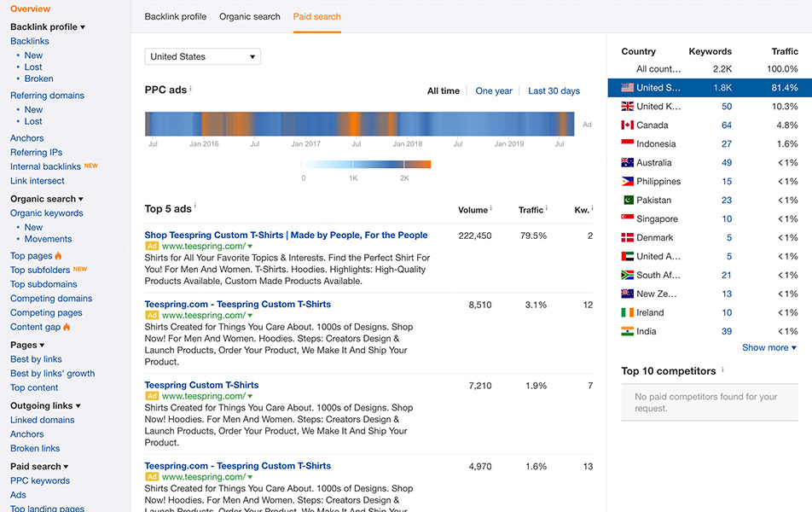Image resolution: width=812 pixels, height=512 pixels.
Task: Click the United Kingdom flag icon
Action: point(627,107)
